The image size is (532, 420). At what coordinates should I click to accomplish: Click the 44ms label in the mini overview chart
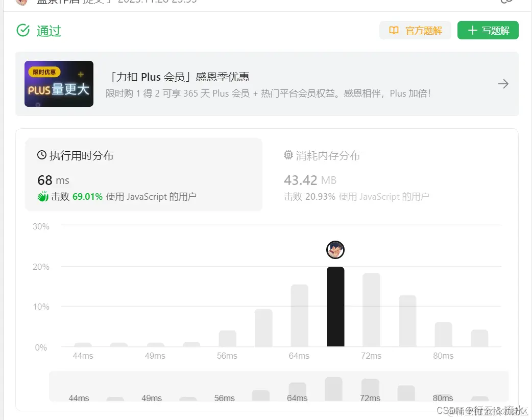[79, 398]
